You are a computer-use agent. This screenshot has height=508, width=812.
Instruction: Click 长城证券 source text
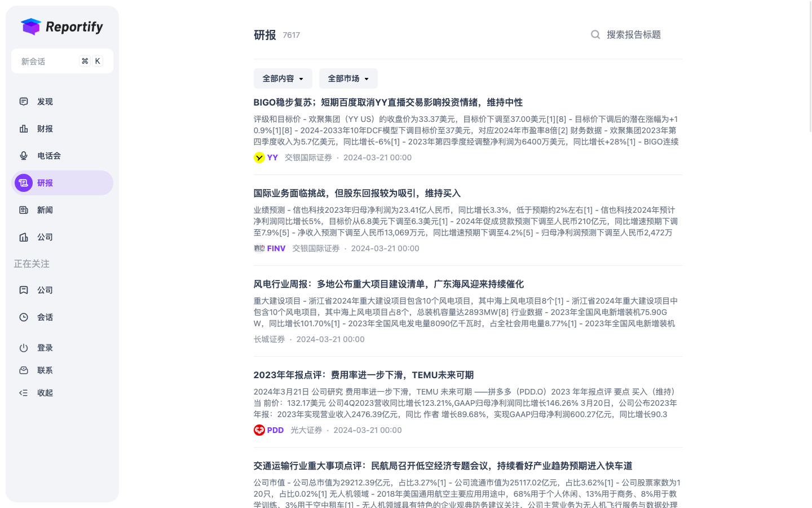270,339
